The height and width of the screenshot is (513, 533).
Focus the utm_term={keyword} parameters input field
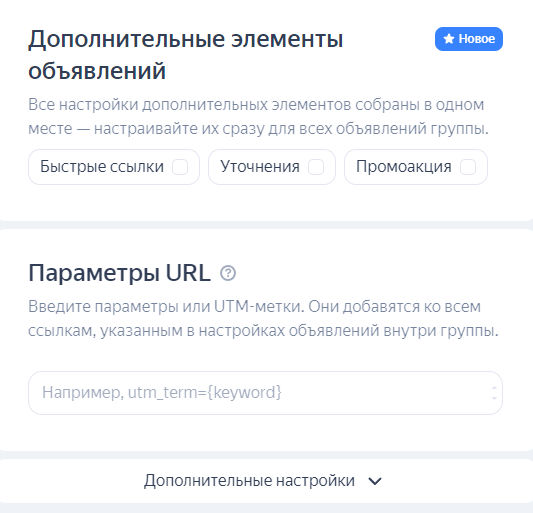[265, 393]
